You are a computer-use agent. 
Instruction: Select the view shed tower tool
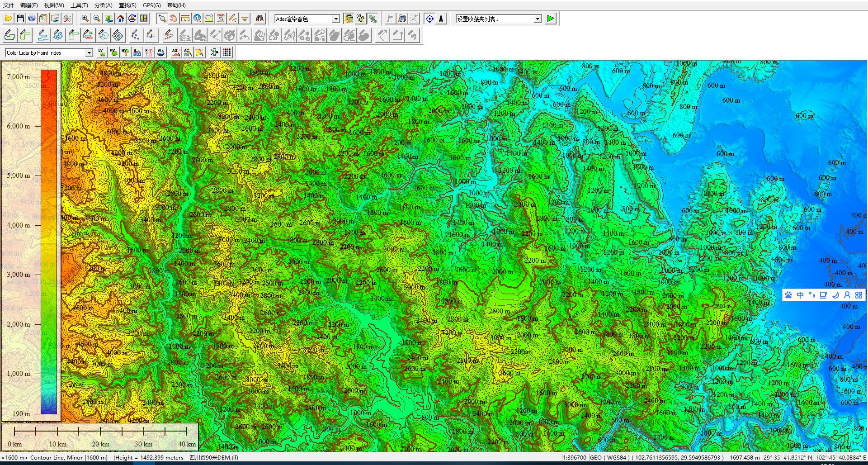click(x=221, y=19)
